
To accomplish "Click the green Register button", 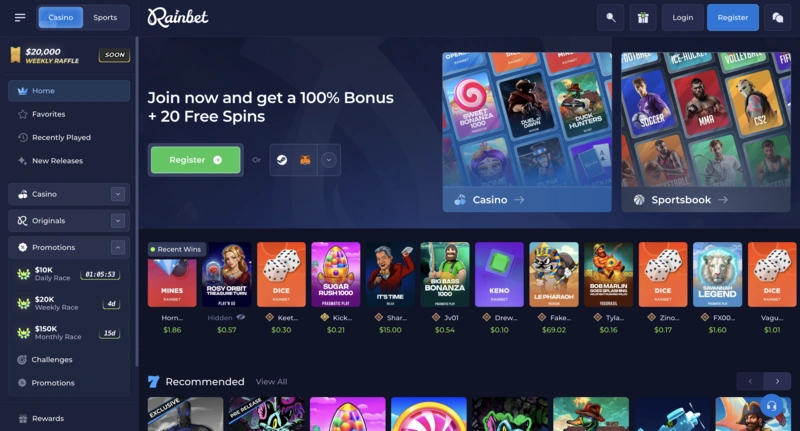I will click(x=195, y=160).
